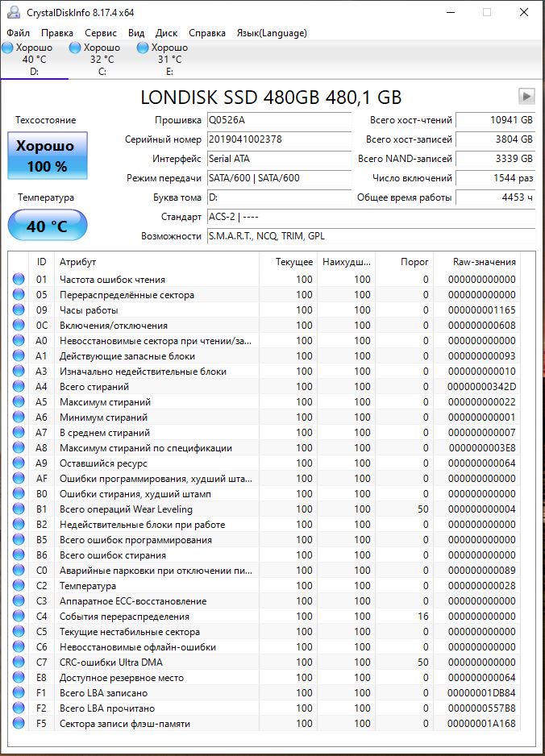This screenshot has height=756, width=545.
Task: Click the status orb of row 09
Action: 19,309
